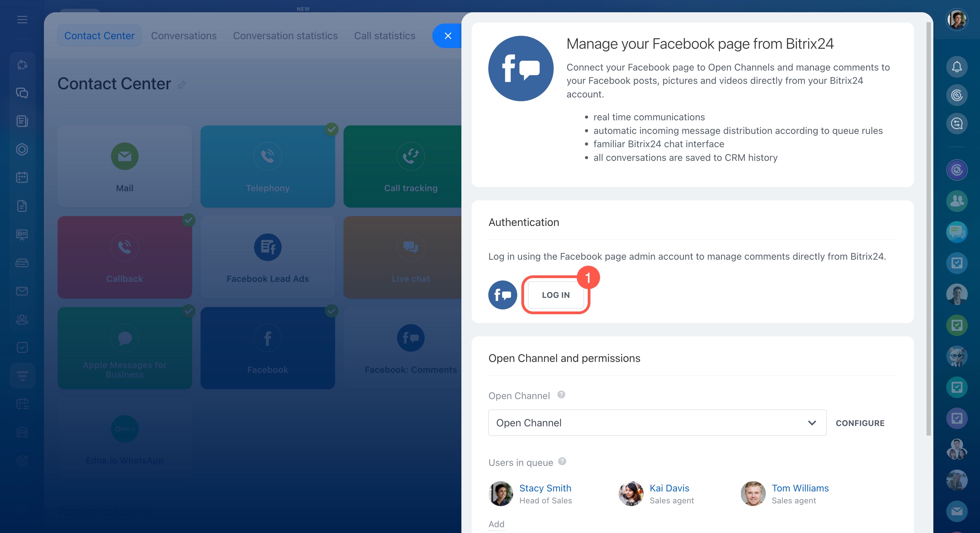Click the help icon next to Open Channel
Viewport: 980px width, 533px height.
pos(561,395)
